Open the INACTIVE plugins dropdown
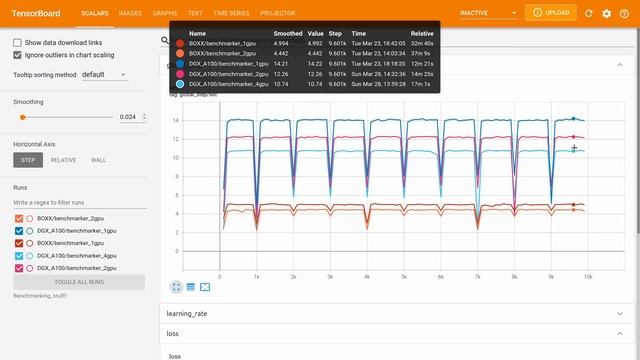This screenshot has height=360, width=640. pos(488,13)
